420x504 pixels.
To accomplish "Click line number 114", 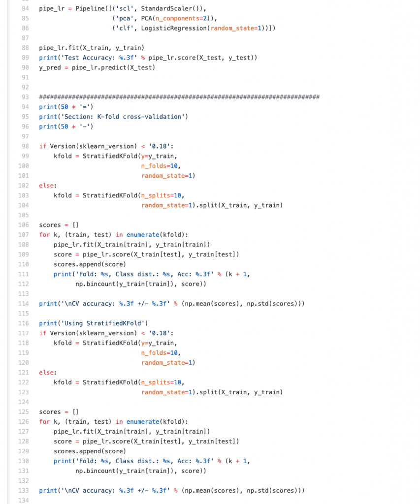I will (x=24, y=304).
